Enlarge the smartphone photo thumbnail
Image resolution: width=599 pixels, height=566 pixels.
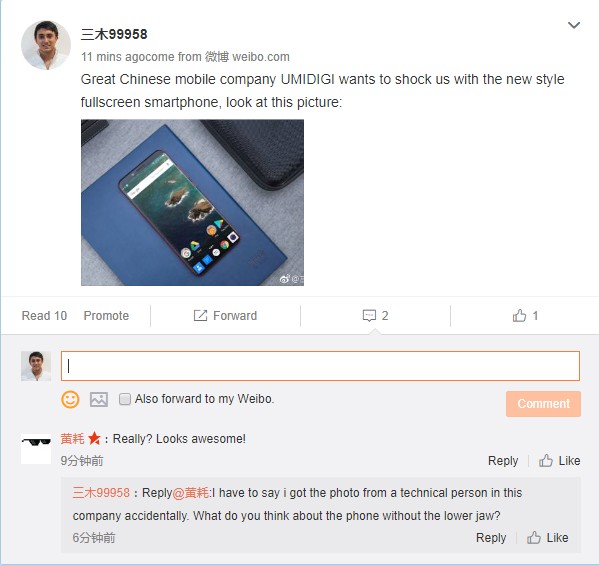coord(193,202)
